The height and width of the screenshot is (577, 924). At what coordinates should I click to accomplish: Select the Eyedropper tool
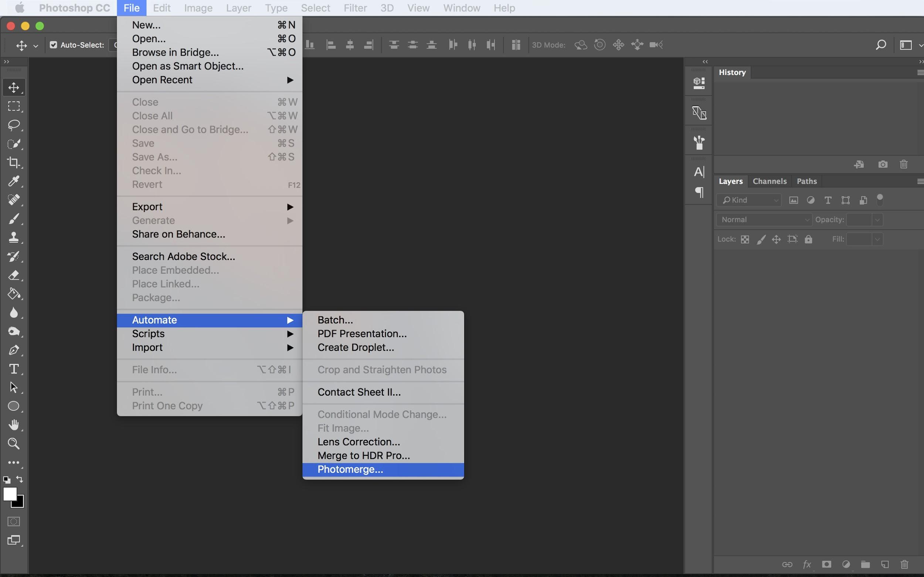(14, 181)
